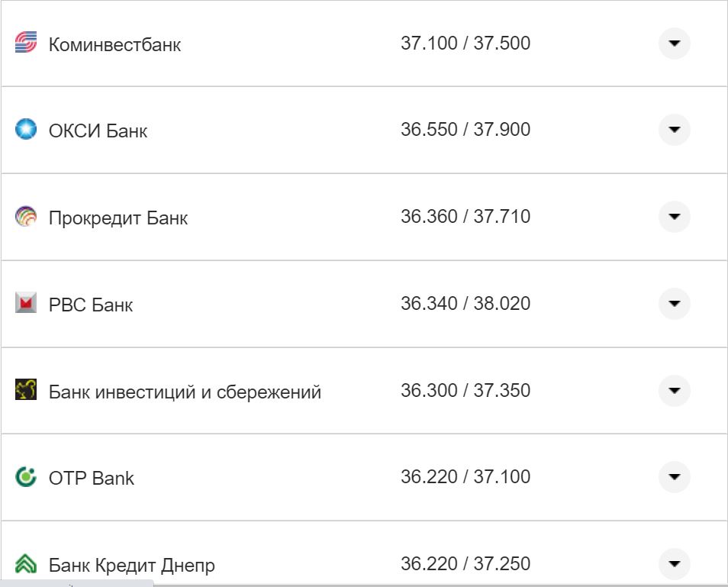Expand details for РВС Банк

(675, 303)
